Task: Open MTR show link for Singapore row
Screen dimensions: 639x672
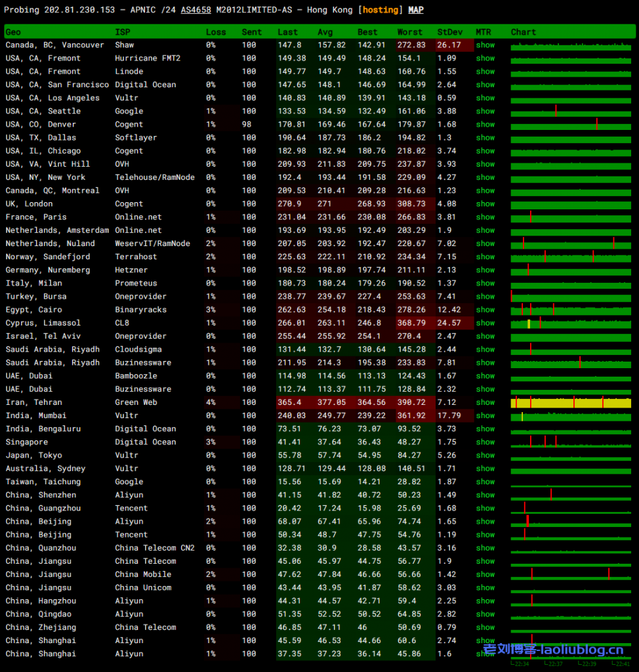Action: click(485, 442)
